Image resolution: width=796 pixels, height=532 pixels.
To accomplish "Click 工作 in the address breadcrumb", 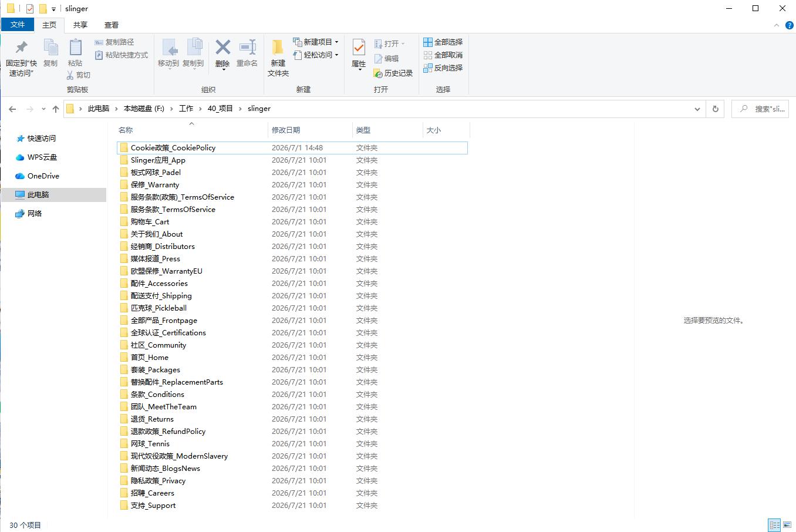I will point(186,109).
